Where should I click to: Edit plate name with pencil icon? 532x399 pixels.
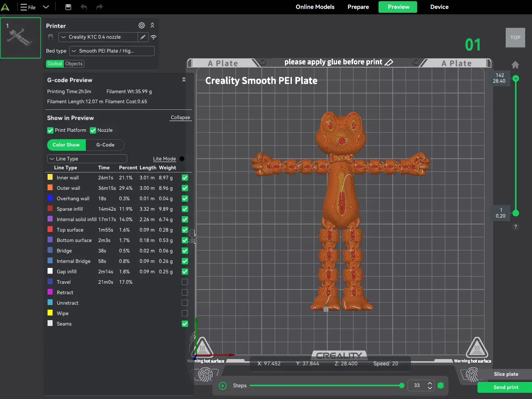pyautogui.click(x=389, y=62)
